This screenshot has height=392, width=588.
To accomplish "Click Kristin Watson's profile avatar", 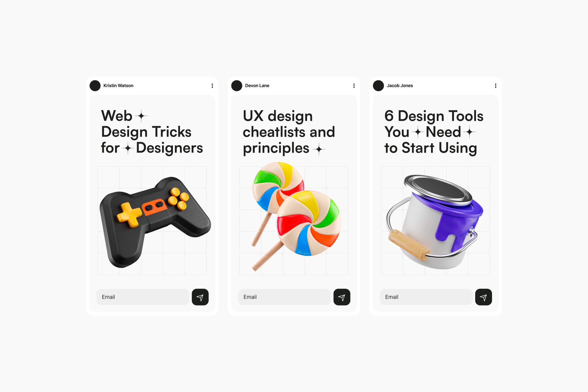I will [95, 86].
